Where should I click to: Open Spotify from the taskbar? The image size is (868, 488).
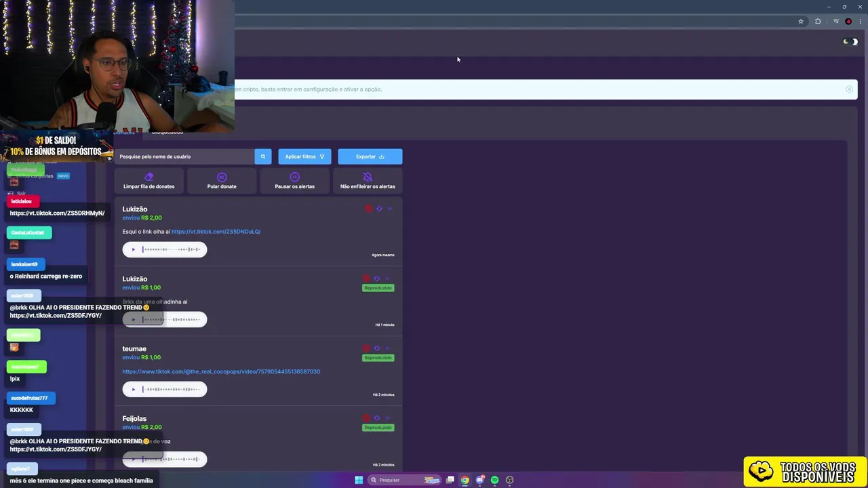[495, 480]
